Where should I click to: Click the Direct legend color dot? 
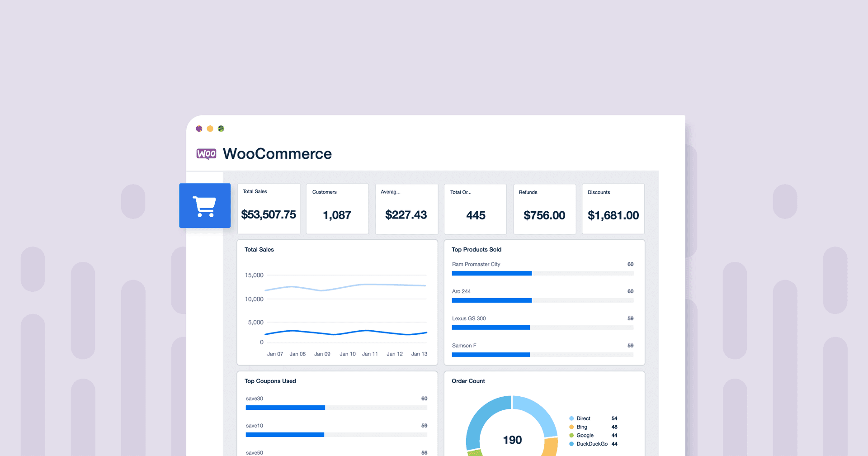(x=571, y=418)
